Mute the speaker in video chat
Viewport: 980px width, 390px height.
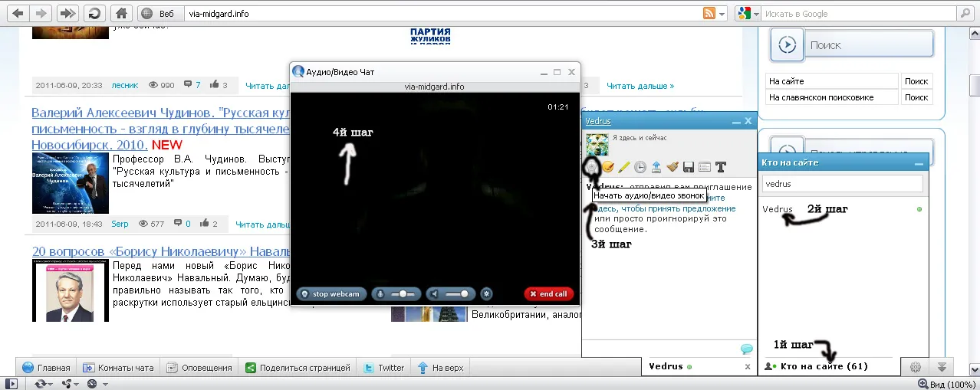pos(435,293)
